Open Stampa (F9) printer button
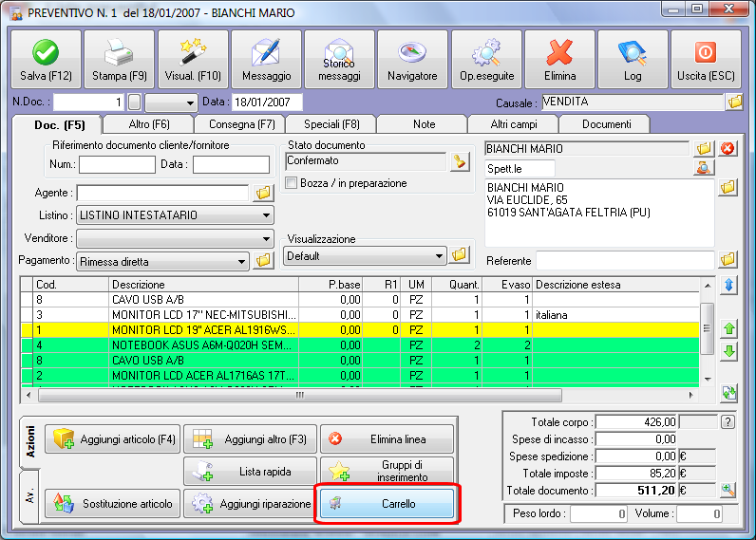 pyautogui.click(x=119, y=59)
